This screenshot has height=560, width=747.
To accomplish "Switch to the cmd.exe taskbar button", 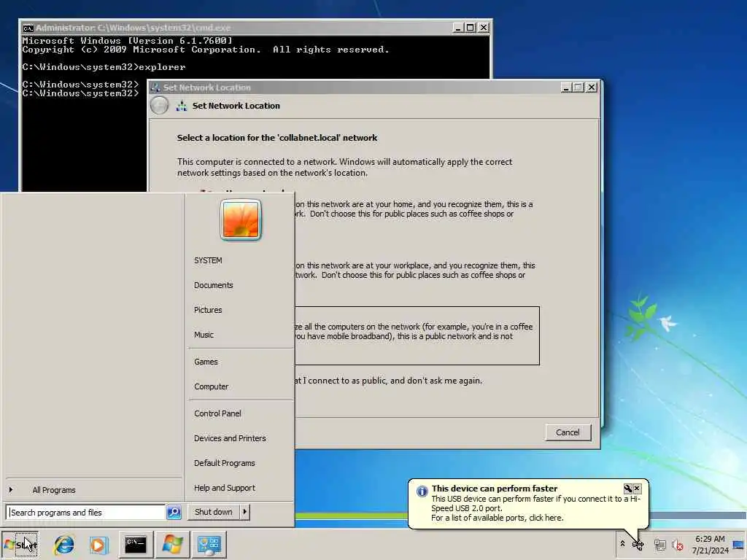I will point(136,544).
